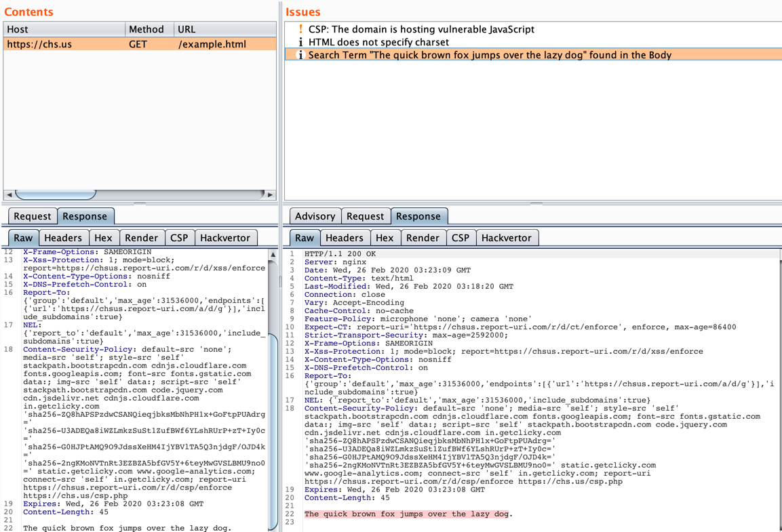782x532 pixels.
Task: Open the Hackvertor tab in the Issues response viewer
Action: tap(506, 238)
